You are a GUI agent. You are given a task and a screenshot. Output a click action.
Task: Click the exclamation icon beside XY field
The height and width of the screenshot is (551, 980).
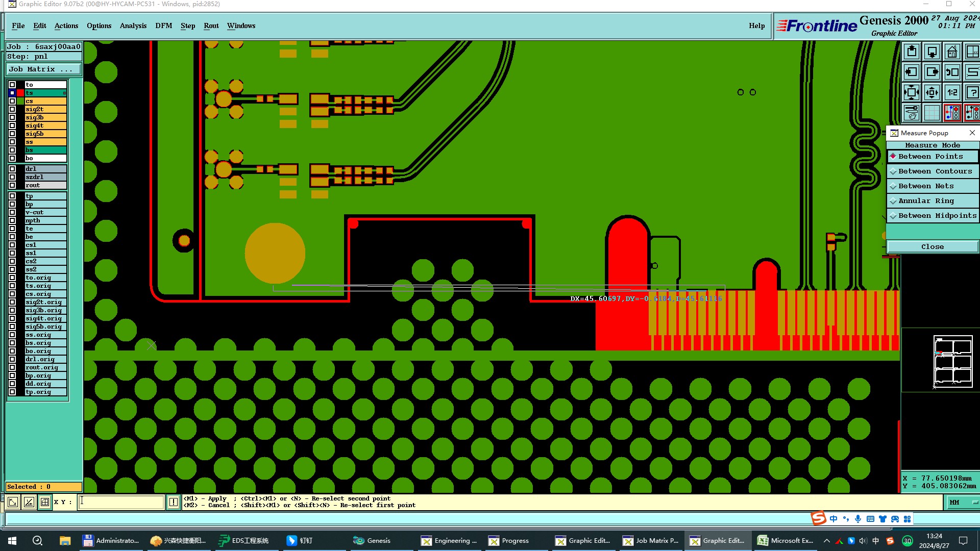tap(174, 502)
